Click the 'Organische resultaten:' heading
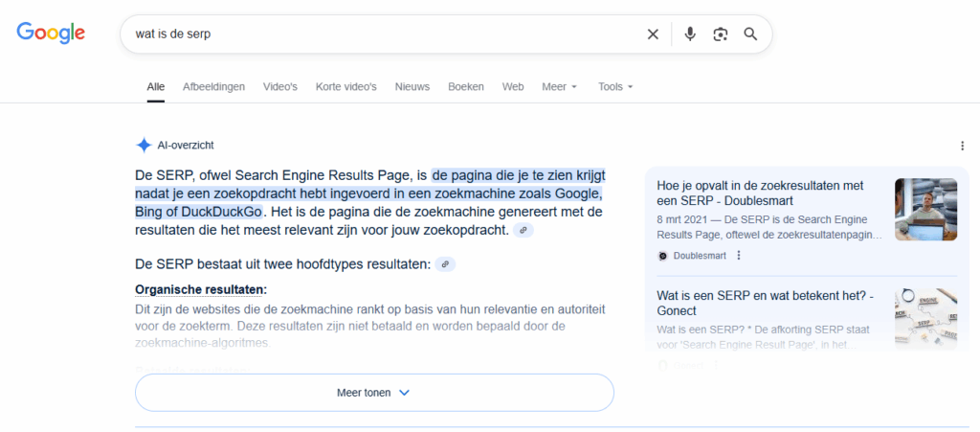This screenshot has height=432, width=980. (x=201, y=290)
